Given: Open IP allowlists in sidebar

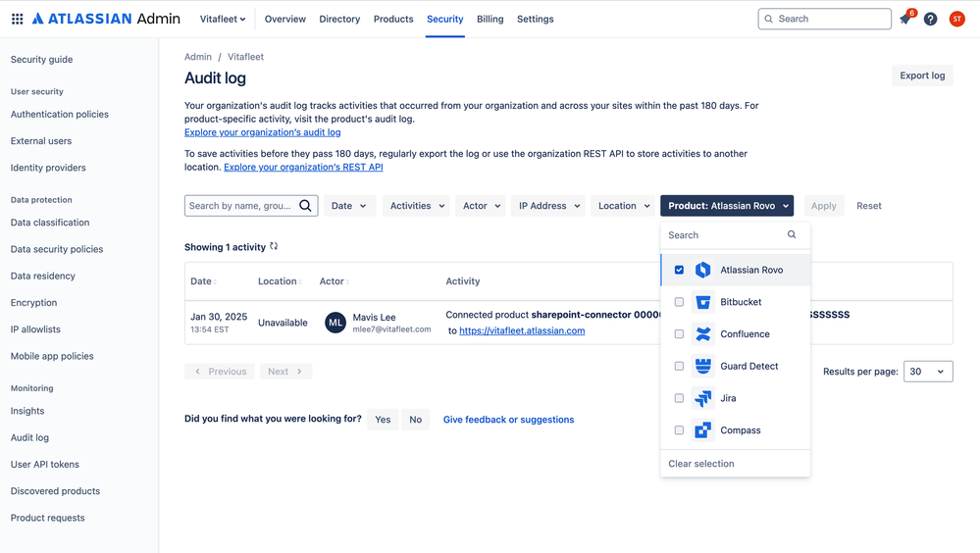Looking at the screenshot, I should 35,329.
